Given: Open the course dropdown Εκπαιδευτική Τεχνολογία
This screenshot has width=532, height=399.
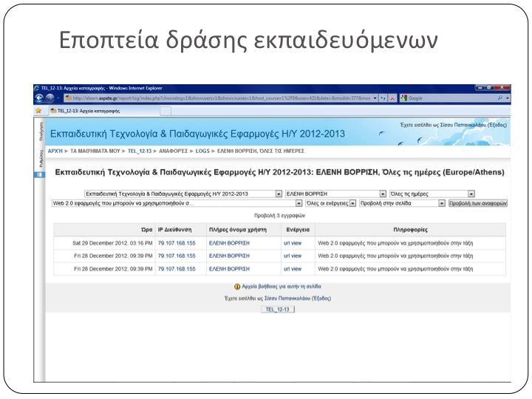Looking at the screenshot, I should 183,194.
